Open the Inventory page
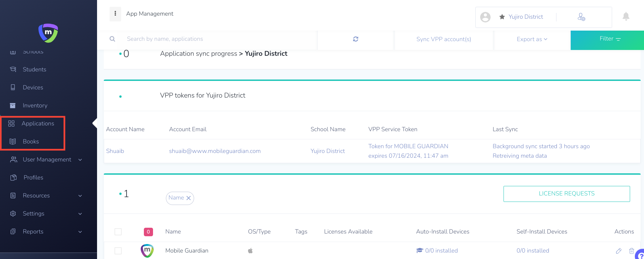The width and height of the screenshot is (644, 259). pyautogui.click(x=35, y=105)
